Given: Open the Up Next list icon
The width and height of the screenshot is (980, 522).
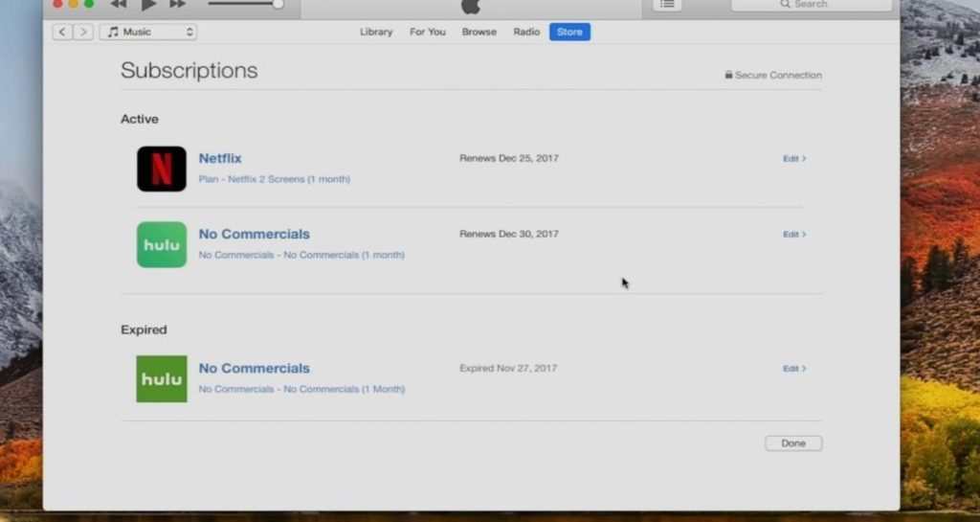Looking at the screenshot, I should (x=667, y=5).
